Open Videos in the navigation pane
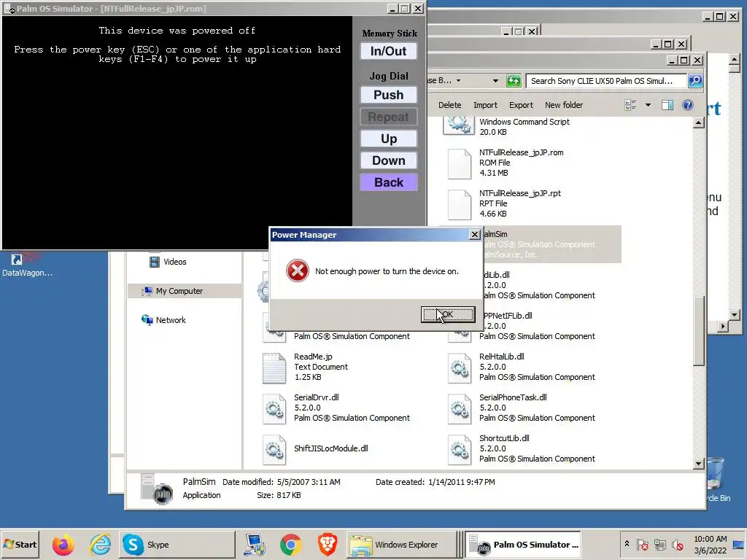This screenshot has height=560, width=747. click(168, 262)
